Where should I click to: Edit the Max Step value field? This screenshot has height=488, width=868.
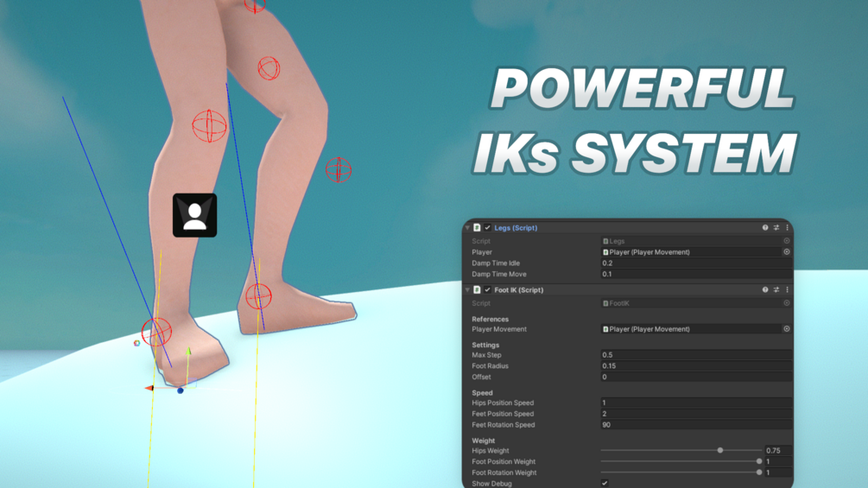(696, 355)
